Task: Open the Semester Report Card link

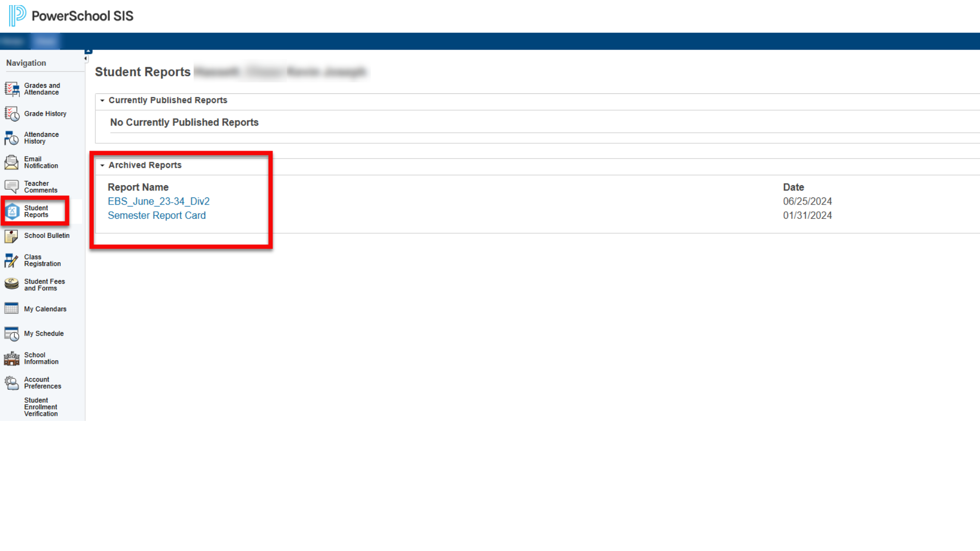Action: [x=157, y=215]
